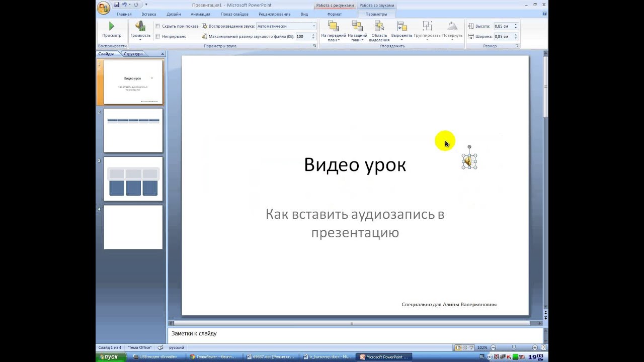This screenshot has height=362, width=644.
Task: Click the Ширина stepper arrows
Action: (x=516, y=36)
